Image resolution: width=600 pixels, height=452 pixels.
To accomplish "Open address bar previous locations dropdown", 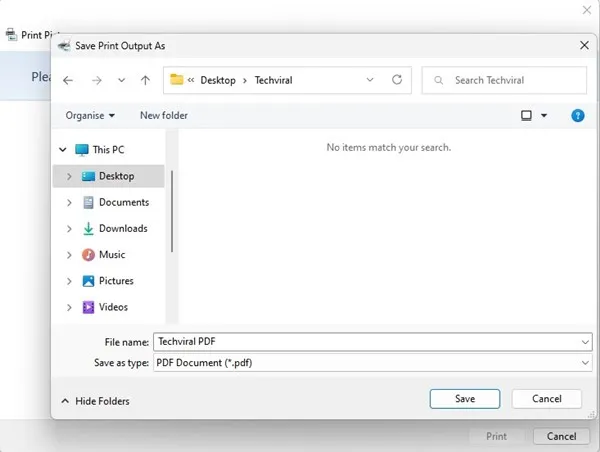I will [370, 80].
